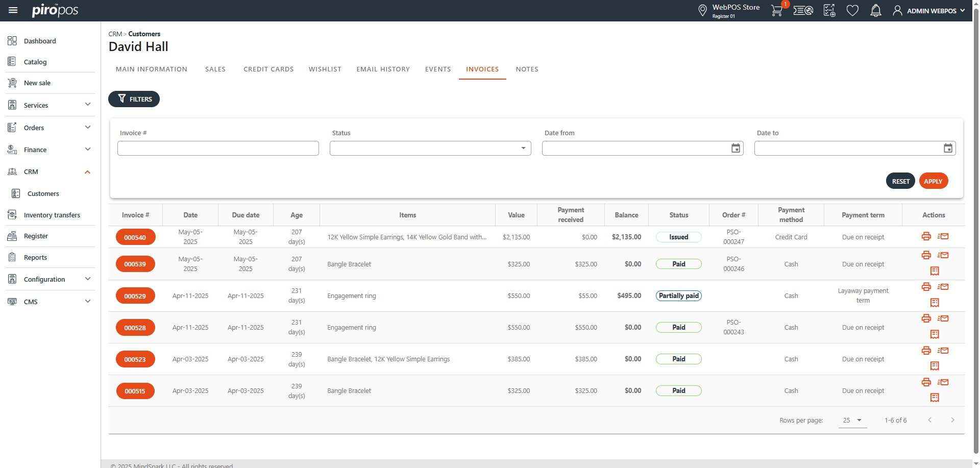Open the shopping cart icon in header

(776, 11)
